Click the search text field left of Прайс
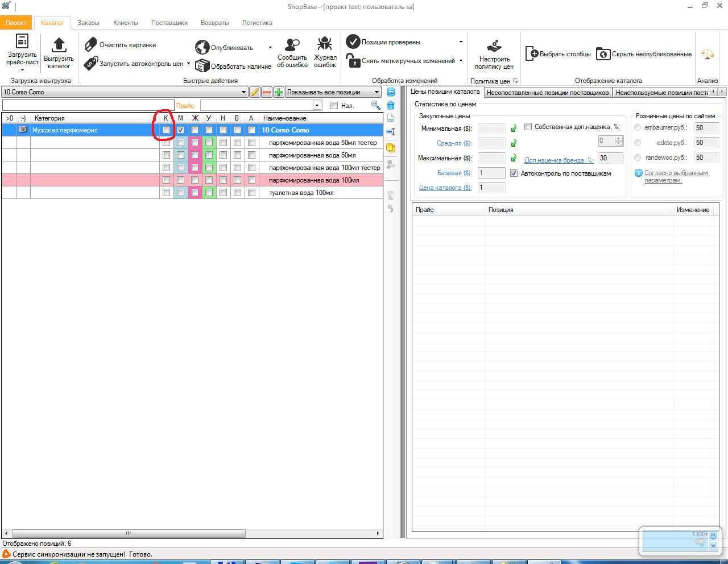 point(88,106)
